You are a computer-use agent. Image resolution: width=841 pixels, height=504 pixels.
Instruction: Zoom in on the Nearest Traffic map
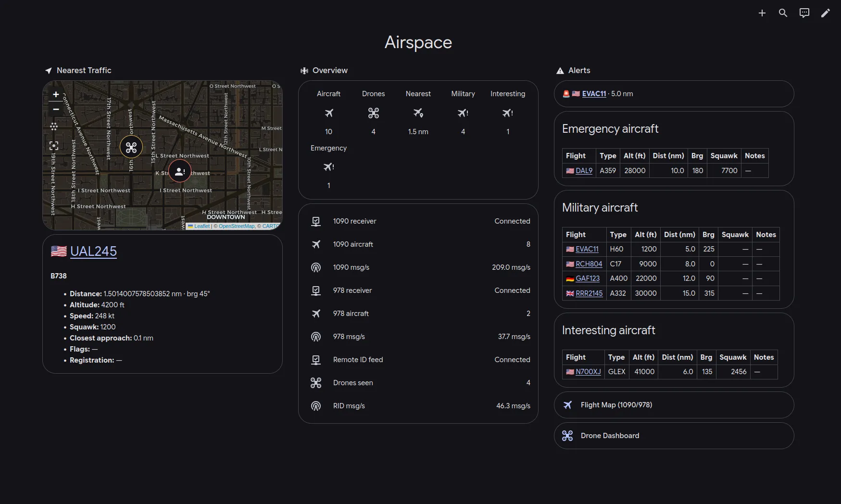[56, 95]
